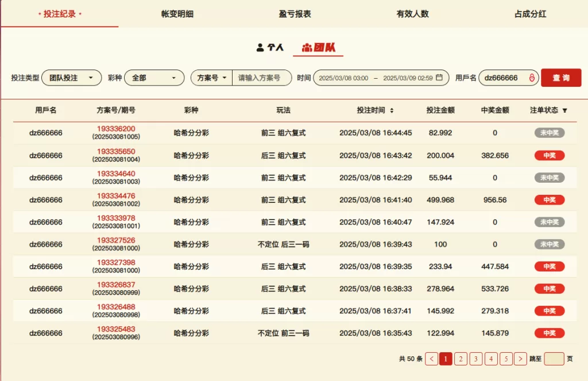Click the red icon inside username field
Viewport: 588px width, 381px height.
coord(532,78)
